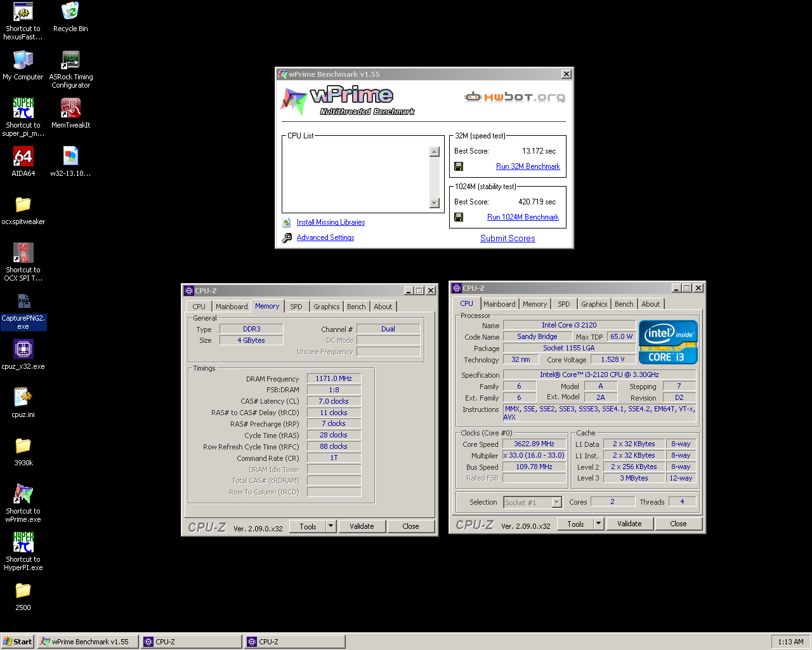This screenshot has height=650, width=812.
Task: Open Mainboard tab in left CPU-Z window
Action: [x=232, y=307]
